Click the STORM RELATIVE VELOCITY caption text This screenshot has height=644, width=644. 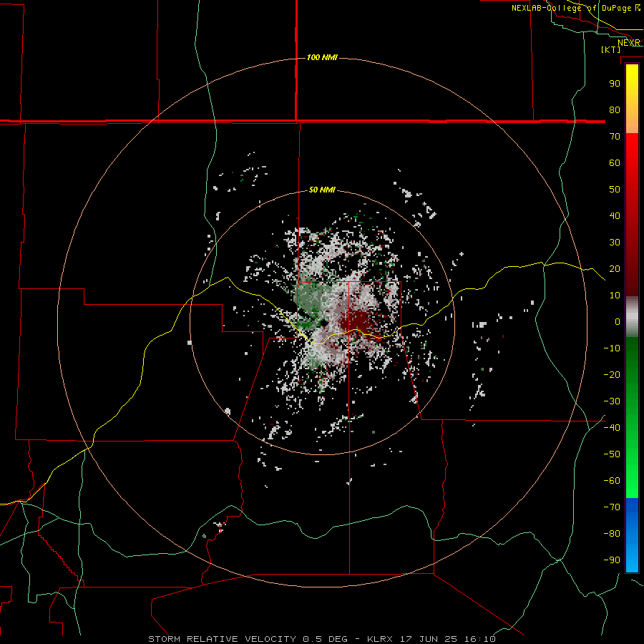pos(224,639)
